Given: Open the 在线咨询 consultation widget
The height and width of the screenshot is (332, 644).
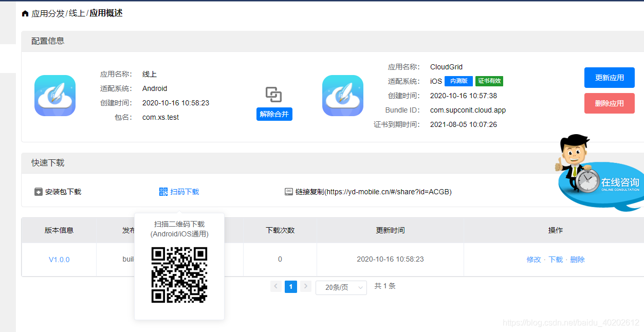Looking at the screenshot, I should click(x=599, y=172).
